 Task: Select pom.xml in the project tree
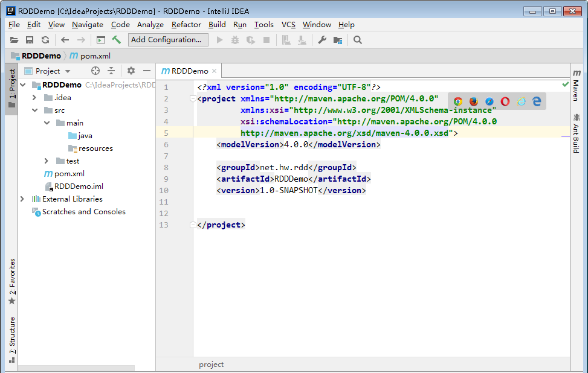click(x=65, y=174)
